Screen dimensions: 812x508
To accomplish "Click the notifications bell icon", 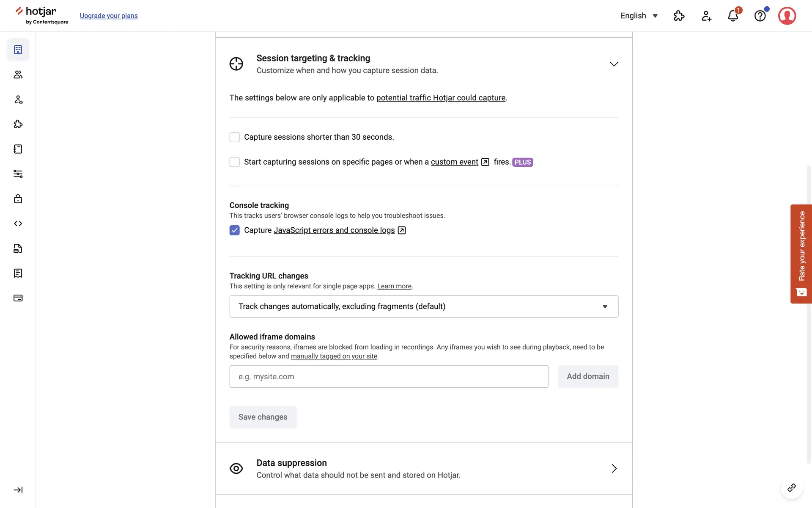I will click(x=732, y=16).
